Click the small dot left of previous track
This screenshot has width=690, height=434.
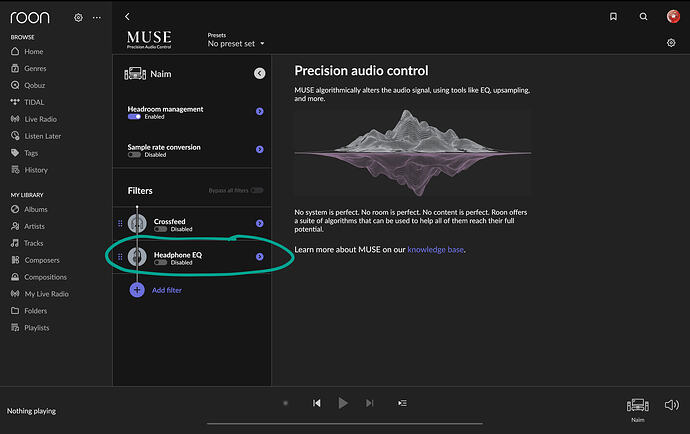pyautogui.click(x=285, y=403)
